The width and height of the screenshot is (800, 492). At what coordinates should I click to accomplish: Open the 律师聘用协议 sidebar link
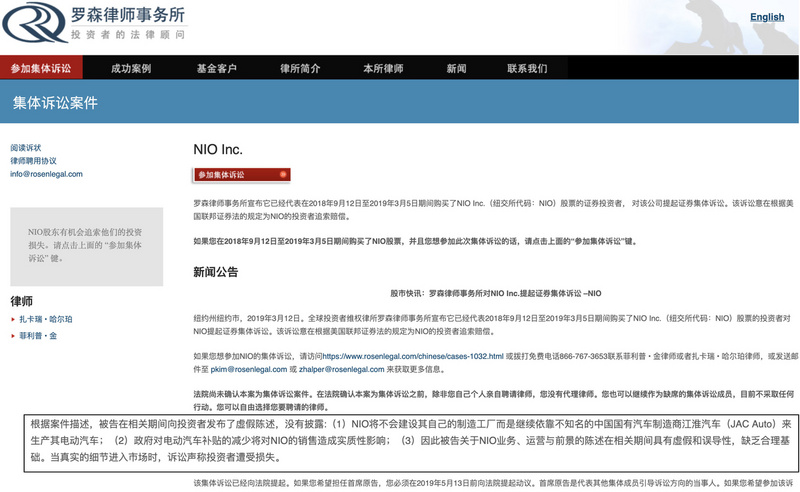tap(33, 161)
